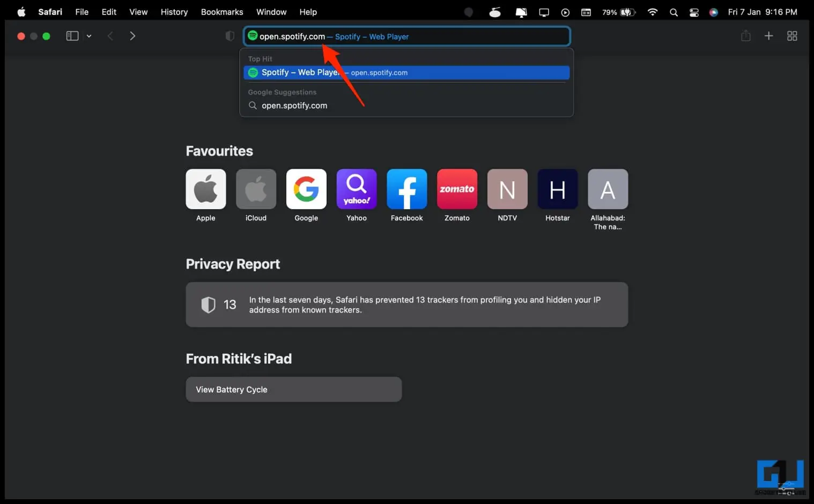The width and height of the screenshot is (814, 504).
Task: Open the Privacy Report tracker summary box
Action: point(407,305)
